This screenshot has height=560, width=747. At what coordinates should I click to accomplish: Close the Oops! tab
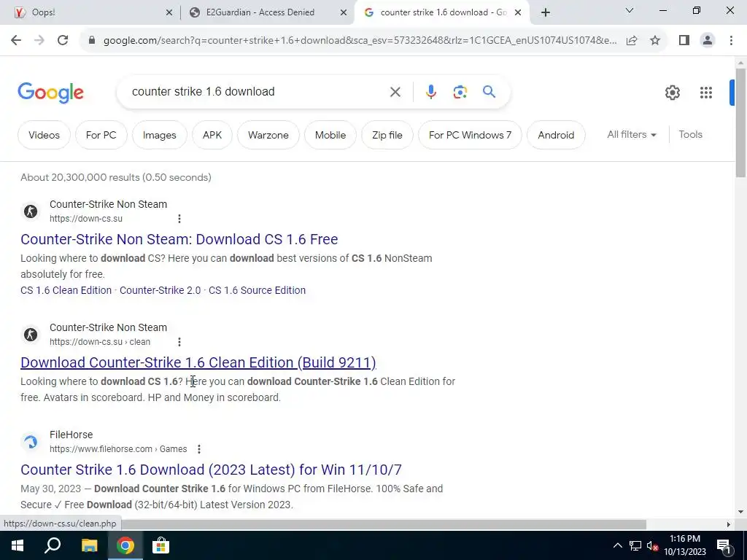[x=169, y=13]
